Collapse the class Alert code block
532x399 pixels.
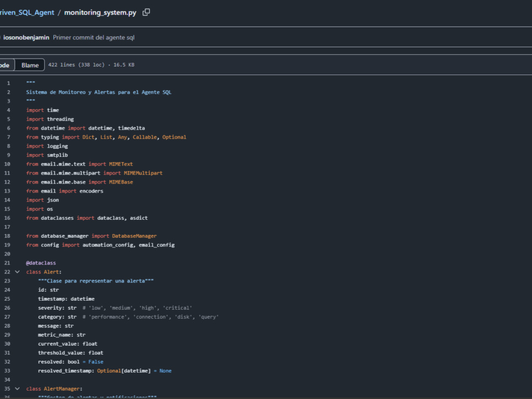[x=18, y=272]
